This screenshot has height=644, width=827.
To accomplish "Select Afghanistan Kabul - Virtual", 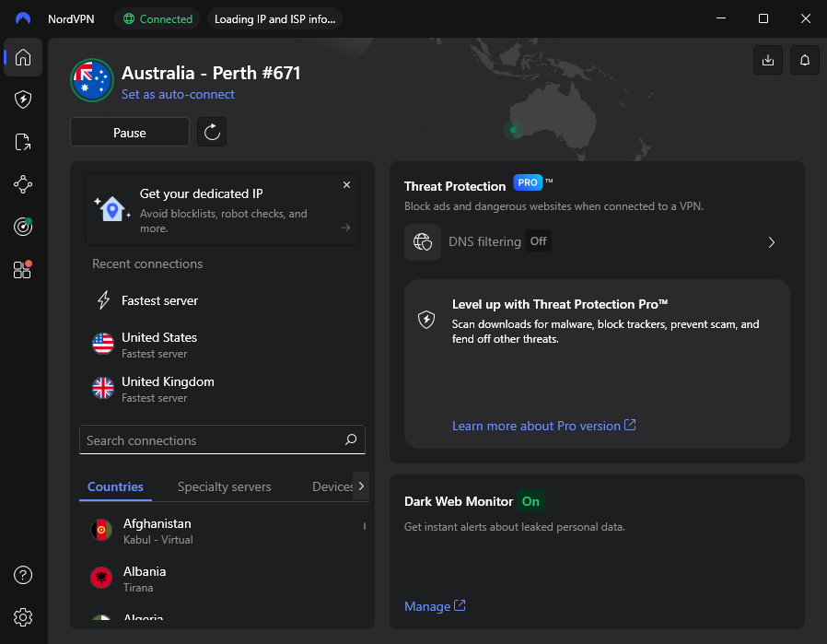I will [222, 531].
